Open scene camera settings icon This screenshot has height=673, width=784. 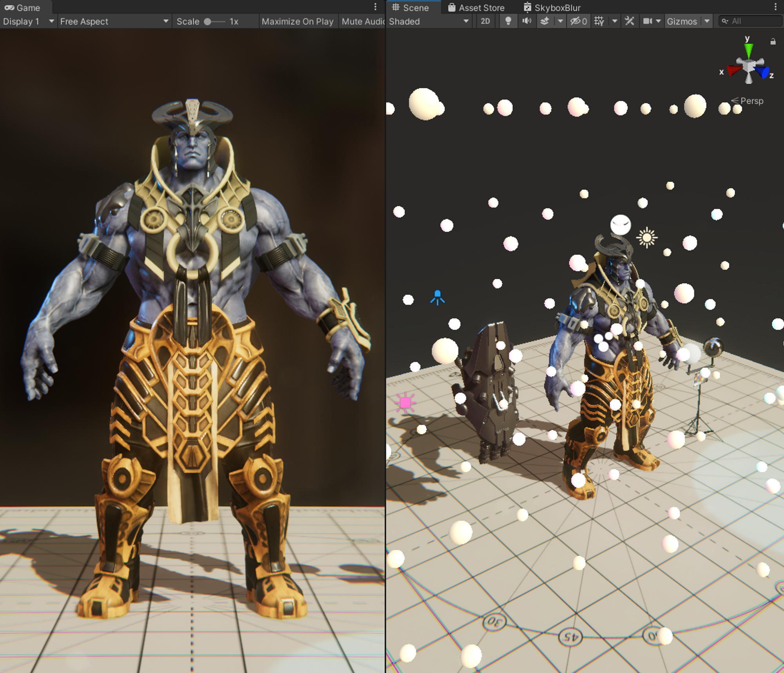click(x=648, y=21)
